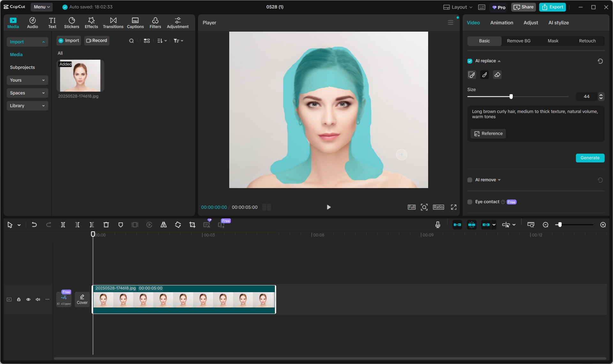This screenshot has width=613, height=364.
Task: Select the eraser tool in AI replace
Action: coord(497,75)
